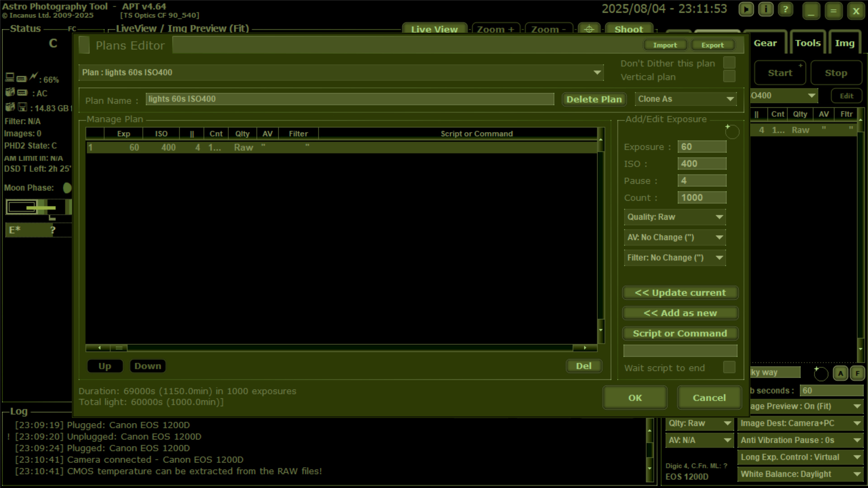This screenshot has width=868, height=488.
Task: Click the plan list scroll-right arrow
Action: (x=585, y=348)
